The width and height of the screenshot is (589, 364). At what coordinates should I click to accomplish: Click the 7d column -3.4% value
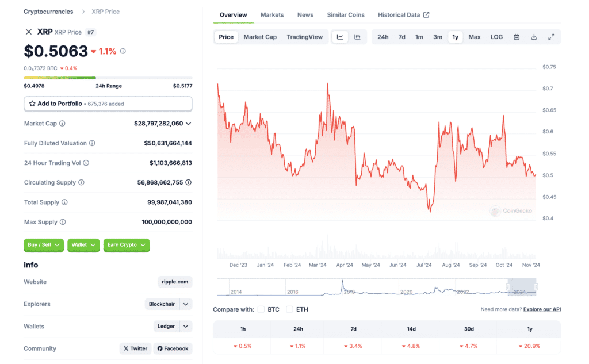tap(353, 346)
